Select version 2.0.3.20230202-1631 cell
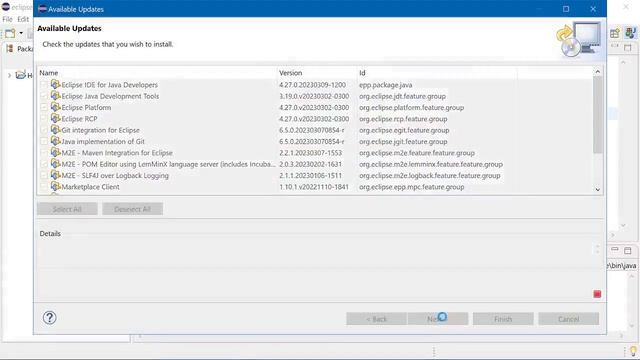The width and height of the screenshot is (640, 360). [x=310, y=164]
